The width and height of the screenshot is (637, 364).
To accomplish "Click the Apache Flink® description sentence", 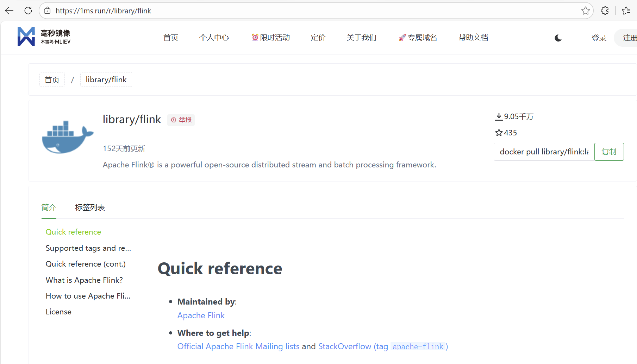I will pos(269,165).
